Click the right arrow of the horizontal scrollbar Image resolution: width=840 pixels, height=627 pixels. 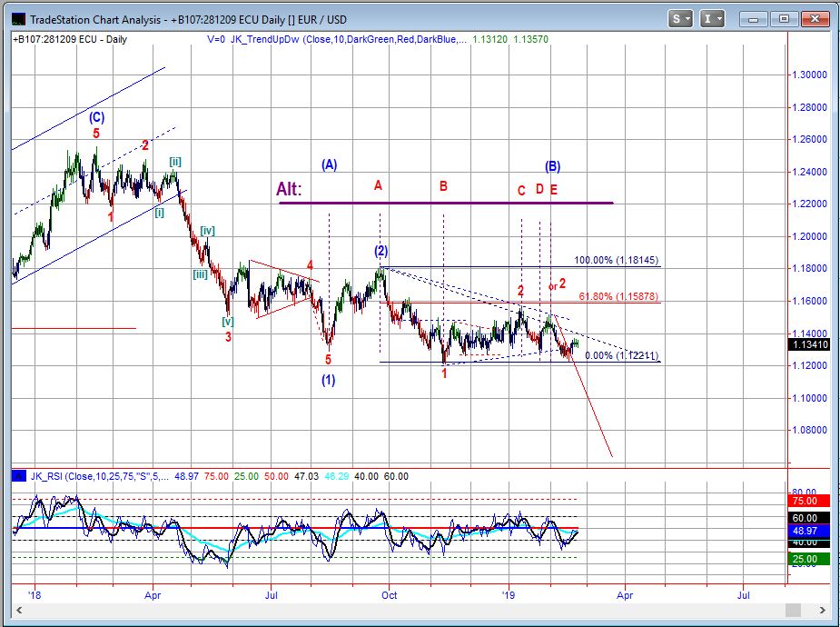tap(823, 610)
